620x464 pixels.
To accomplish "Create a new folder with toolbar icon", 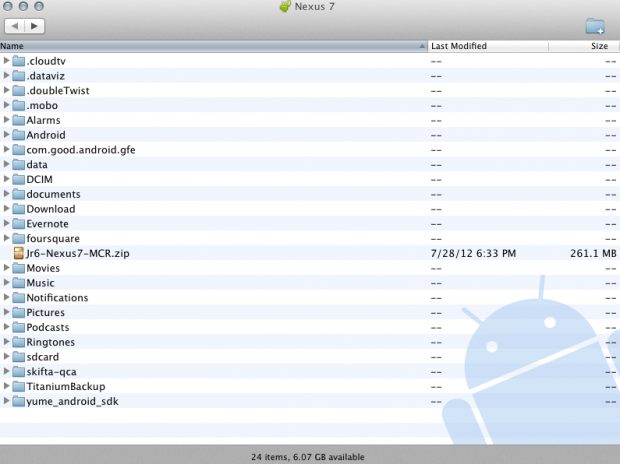I will click(x=595, y=26).
